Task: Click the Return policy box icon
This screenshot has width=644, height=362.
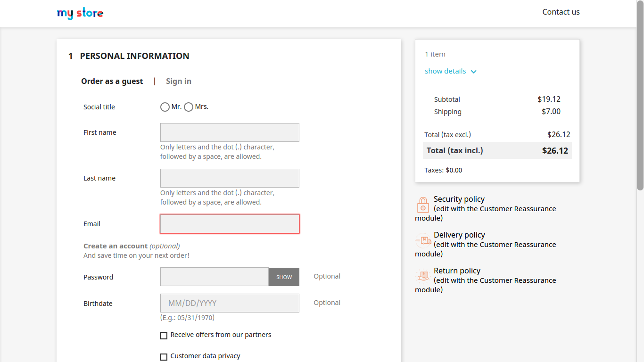Action: [423, 276]
